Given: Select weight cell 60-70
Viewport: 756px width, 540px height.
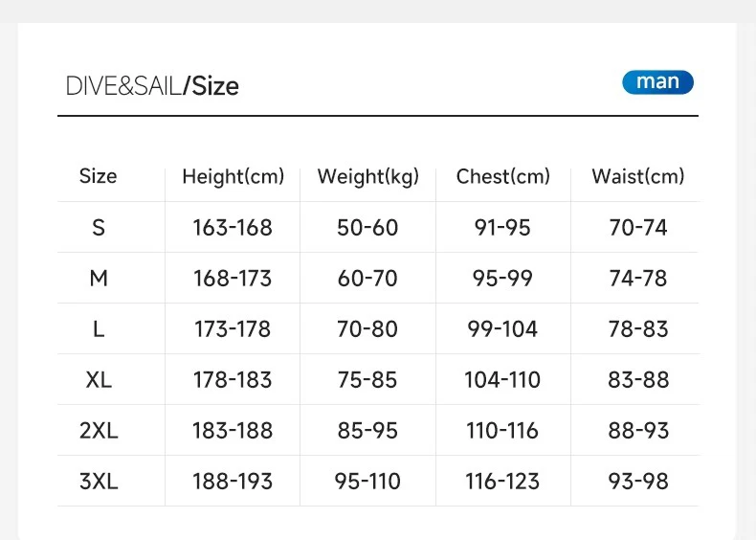Looking at the screenshot, I should [367, 279].
